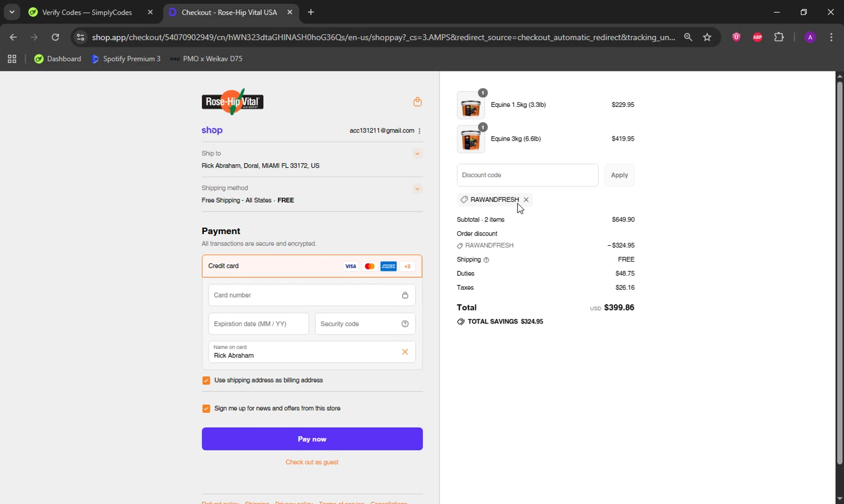
Task: Apply the discount code
Action: click(619, 175)
